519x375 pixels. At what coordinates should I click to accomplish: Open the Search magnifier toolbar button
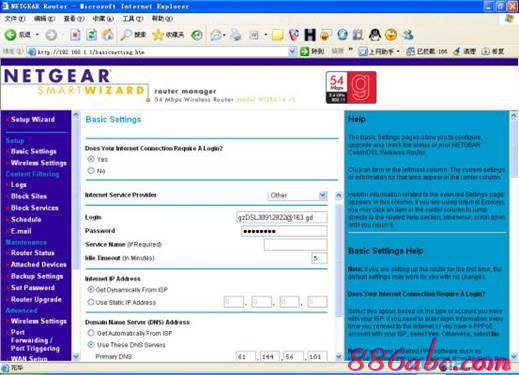pos(133,35)
